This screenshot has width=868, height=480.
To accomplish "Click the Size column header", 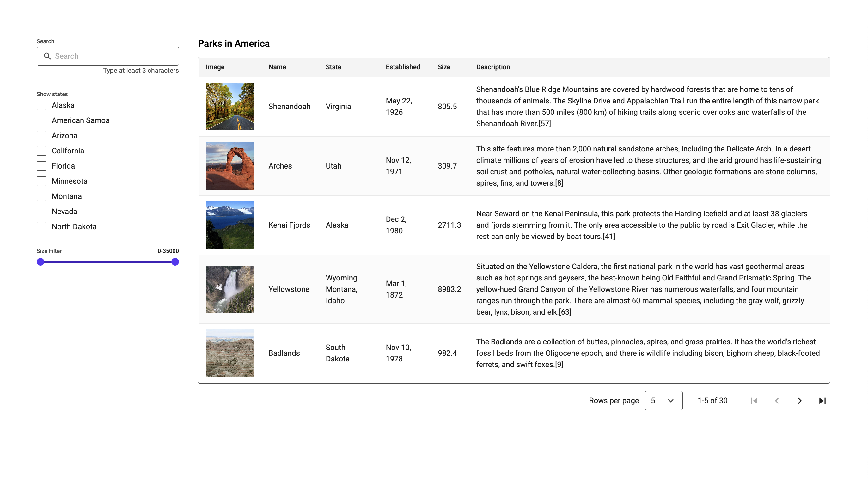I will tap(443, 67).
